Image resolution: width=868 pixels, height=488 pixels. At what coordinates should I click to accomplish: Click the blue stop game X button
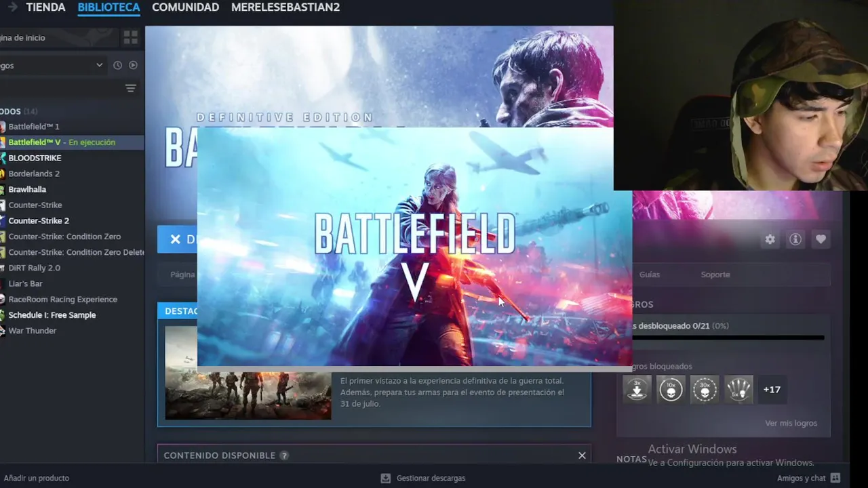pos(177,239)
